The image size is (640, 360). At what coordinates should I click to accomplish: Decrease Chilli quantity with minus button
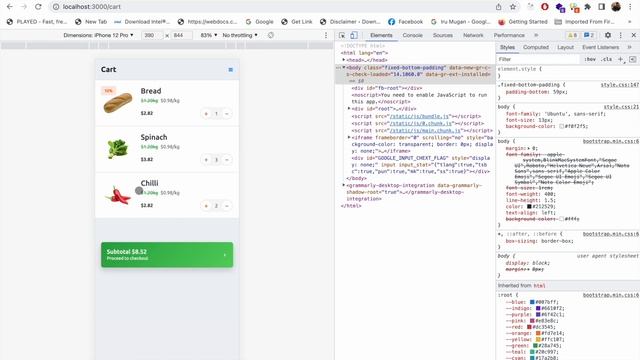coord(227,206)
